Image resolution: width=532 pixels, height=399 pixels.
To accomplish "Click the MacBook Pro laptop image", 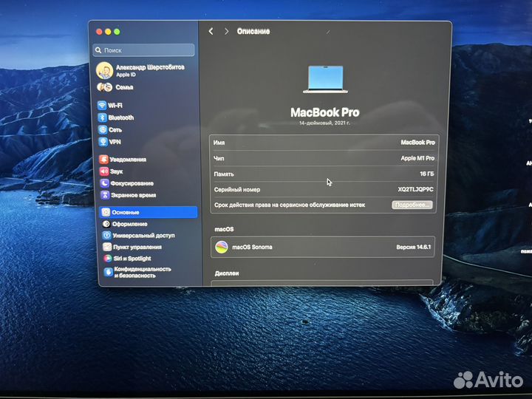I will point(325,79).
